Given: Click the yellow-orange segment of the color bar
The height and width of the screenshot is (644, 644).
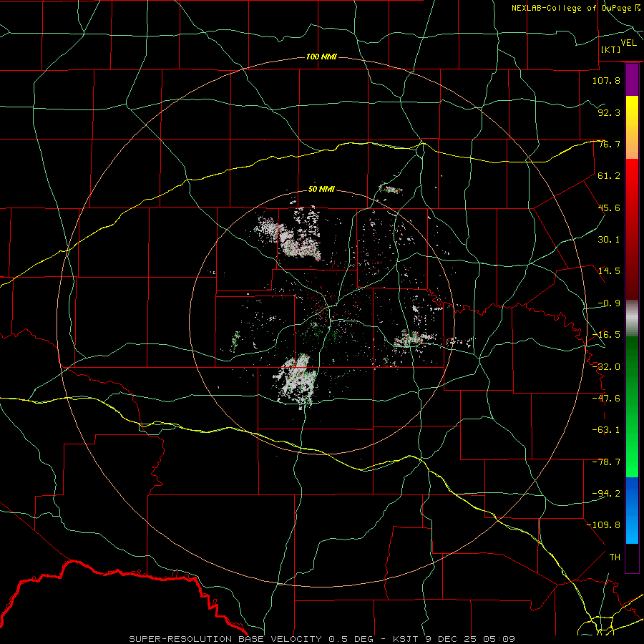Looking at the screenshot, I should pos(632,127).
